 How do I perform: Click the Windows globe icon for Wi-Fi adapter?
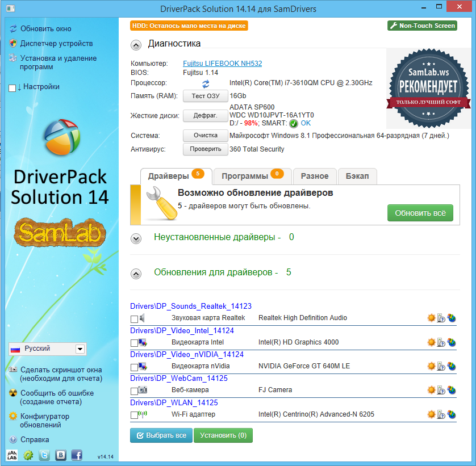pyautogui.click(x=452, y=415)
